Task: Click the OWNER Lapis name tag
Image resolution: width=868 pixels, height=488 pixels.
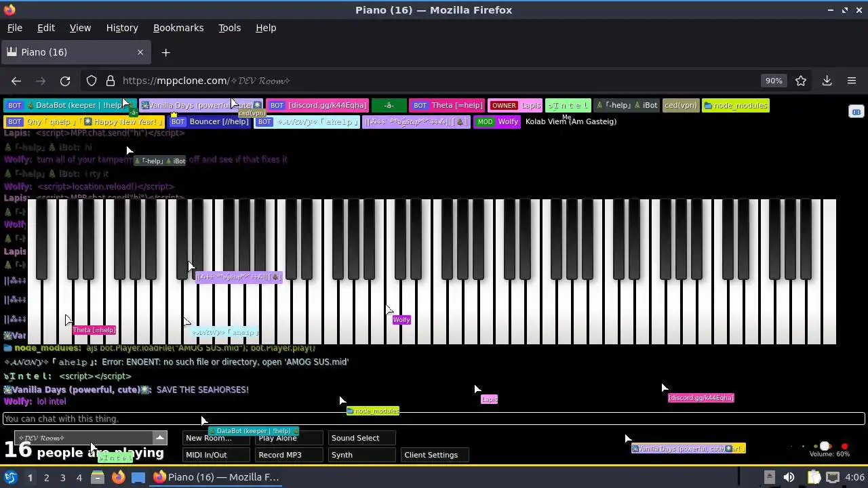Action: pyautogui.click(x=515, y=105)
